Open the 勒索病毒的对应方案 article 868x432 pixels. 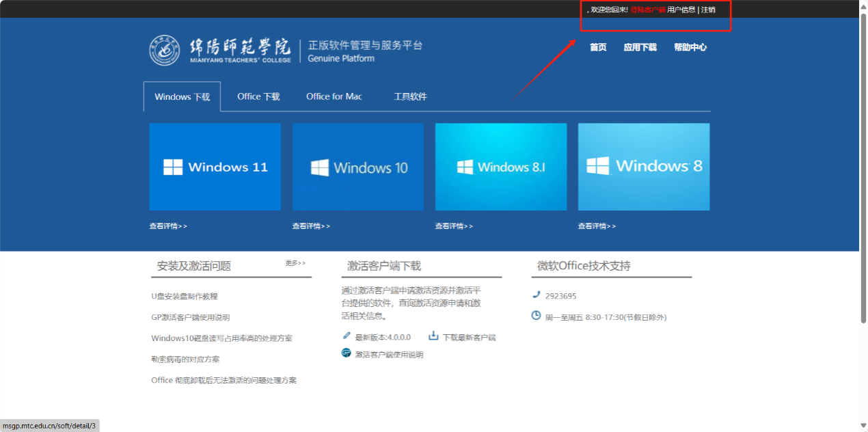[185, 359]
